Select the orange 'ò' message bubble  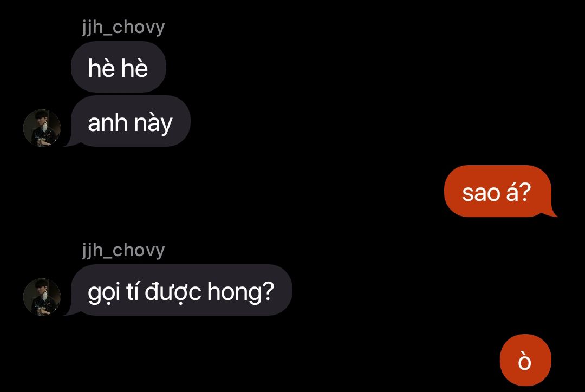coord(525,360)
